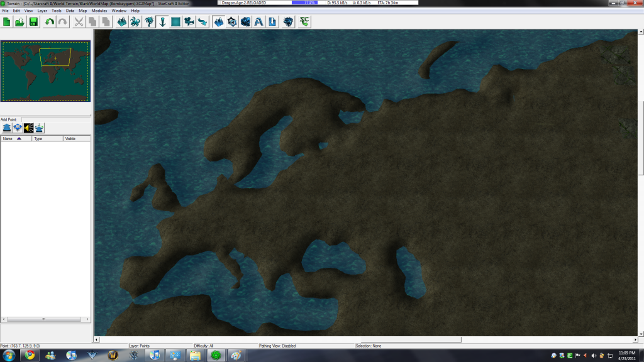Image resolution: width=644 pixels, height=362 pixels.
Task: Open the Text module letter A icon
Action: (258, 22)
